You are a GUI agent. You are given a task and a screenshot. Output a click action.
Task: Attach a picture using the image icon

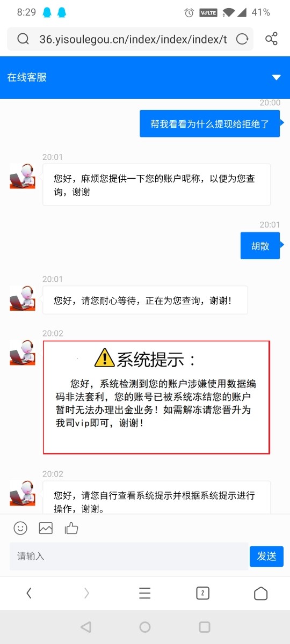point(46,528)
